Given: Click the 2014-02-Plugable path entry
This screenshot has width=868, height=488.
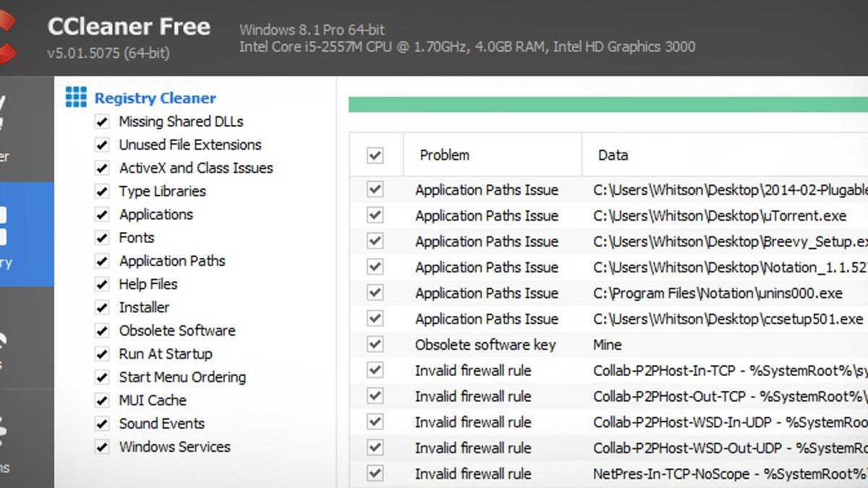Looking at the screenshot, I should coord(731,190).
